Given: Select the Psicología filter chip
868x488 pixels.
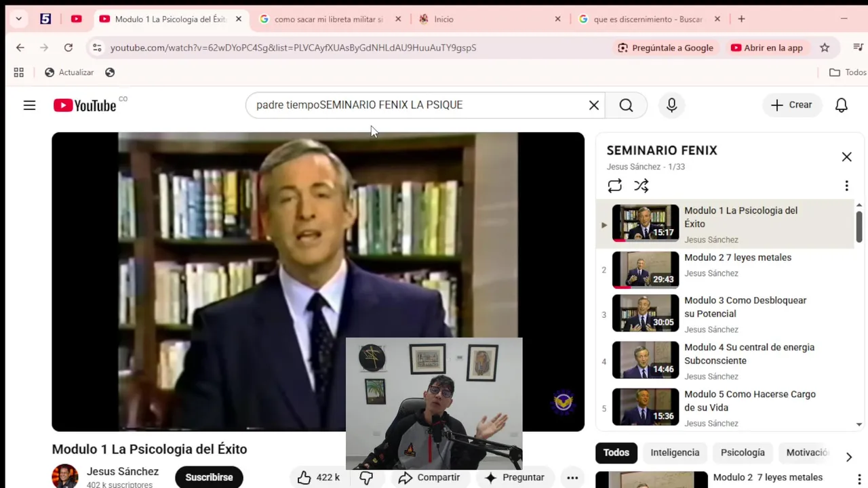Looking at the screenshot, I should click(x=743, y=453).
